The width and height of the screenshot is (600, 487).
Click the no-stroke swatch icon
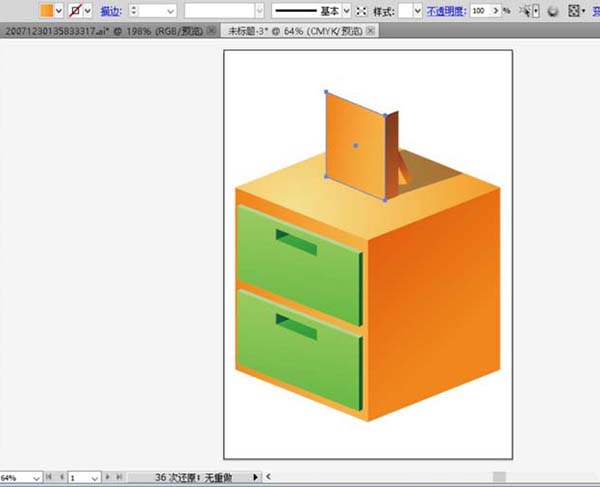click(x=75, y=11)
